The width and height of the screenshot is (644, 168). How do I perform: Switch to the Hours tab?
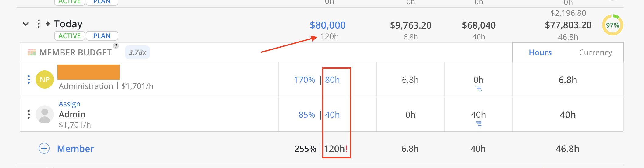[540, 52]
